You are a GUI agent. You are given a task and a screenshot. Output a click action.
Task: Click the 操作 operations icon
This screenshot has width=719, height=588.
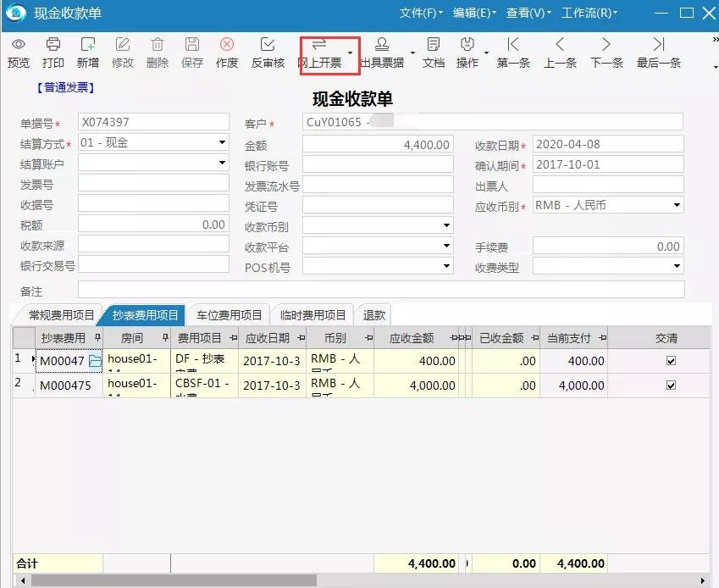(467, 45)
